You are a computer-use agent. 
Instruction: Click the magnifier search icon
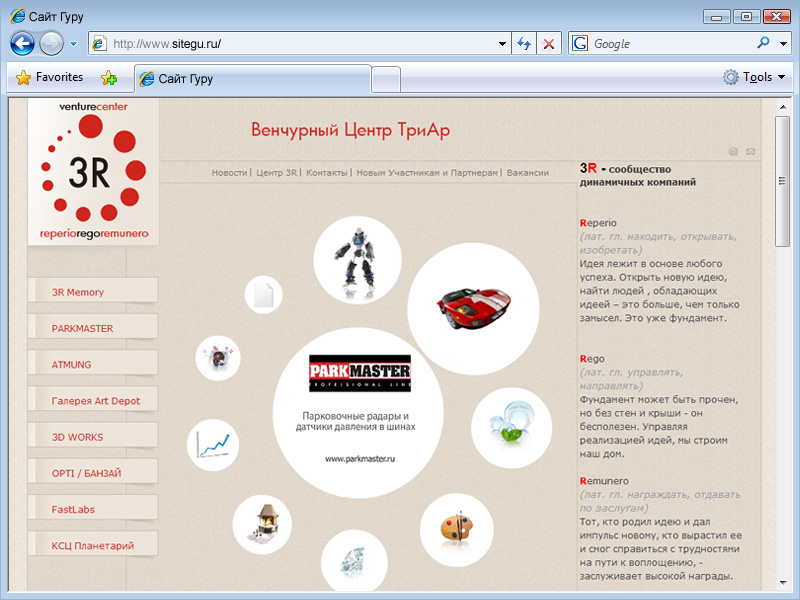pos(763,43)
